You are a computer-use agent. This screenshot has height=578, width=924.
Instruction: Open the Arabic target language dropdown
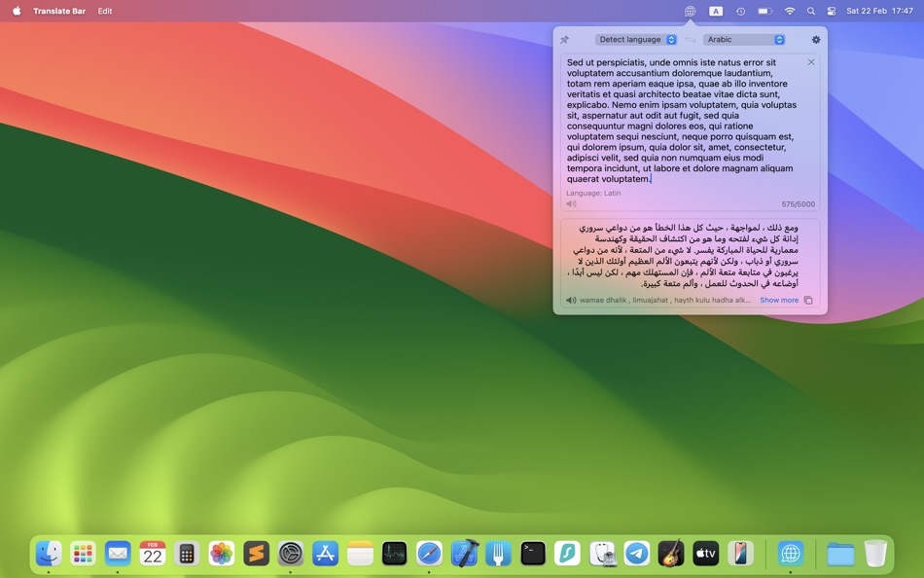(744, 40)
